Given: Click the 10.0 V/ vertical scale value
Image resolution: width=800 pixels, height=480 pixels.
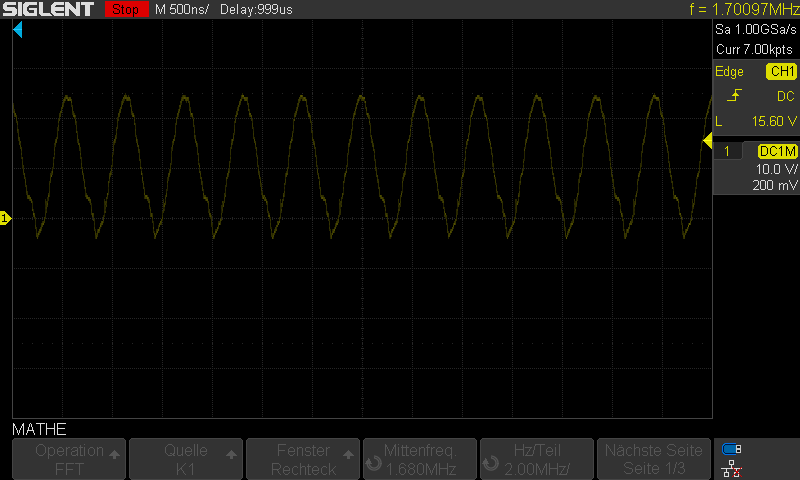Looking at the screenshot, I should [777, 169].
